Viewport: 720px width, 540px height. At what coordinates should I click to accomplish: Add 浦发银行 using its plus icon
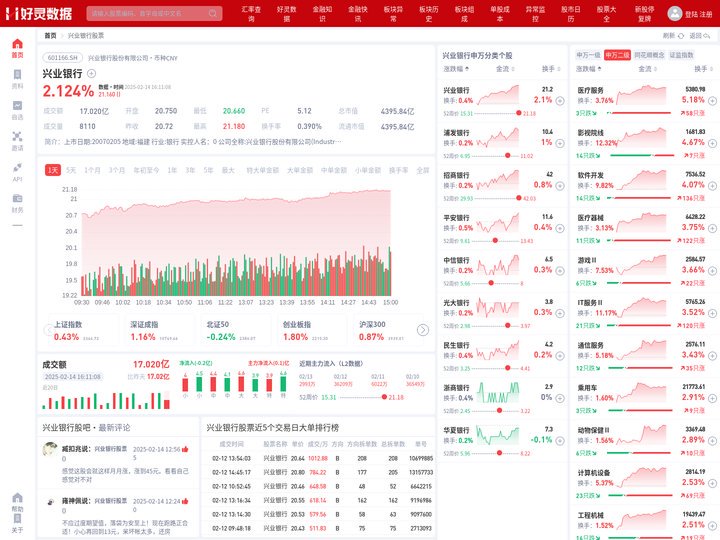pyautogui.click(x=560, y=143)
